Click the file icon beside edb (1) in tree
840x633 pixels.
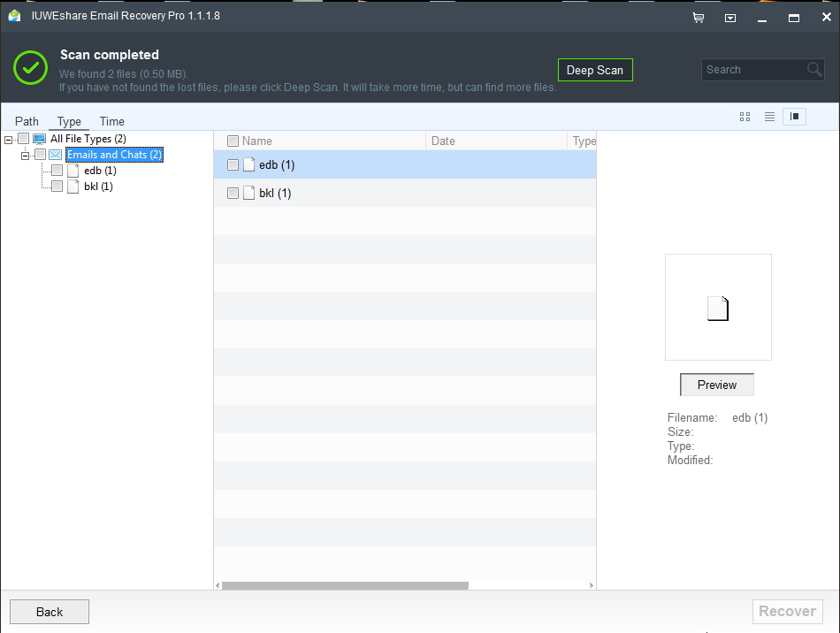73,171
